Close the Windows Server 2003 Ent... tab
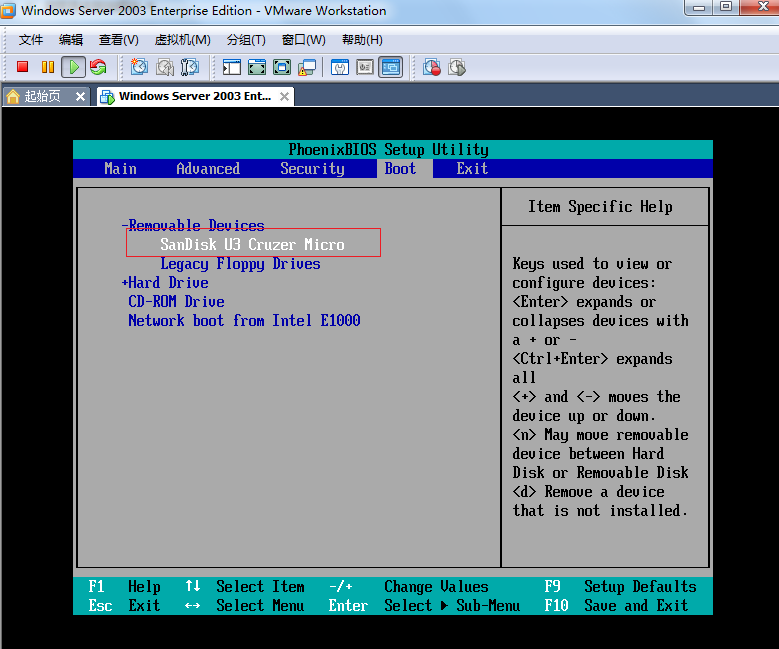Viewport: 779px width, 649px height. coord(284,96)
